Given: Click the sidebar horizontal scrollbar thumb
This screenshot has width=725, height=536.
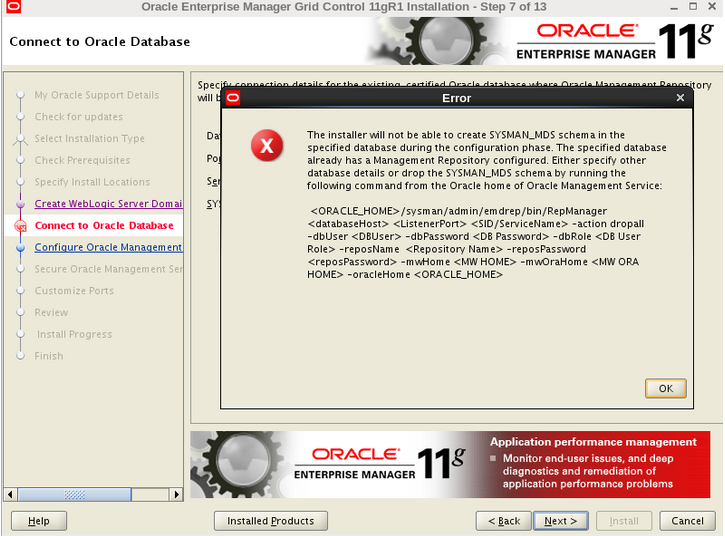Looking at the screenshot, I should click(x=74, y=494).
